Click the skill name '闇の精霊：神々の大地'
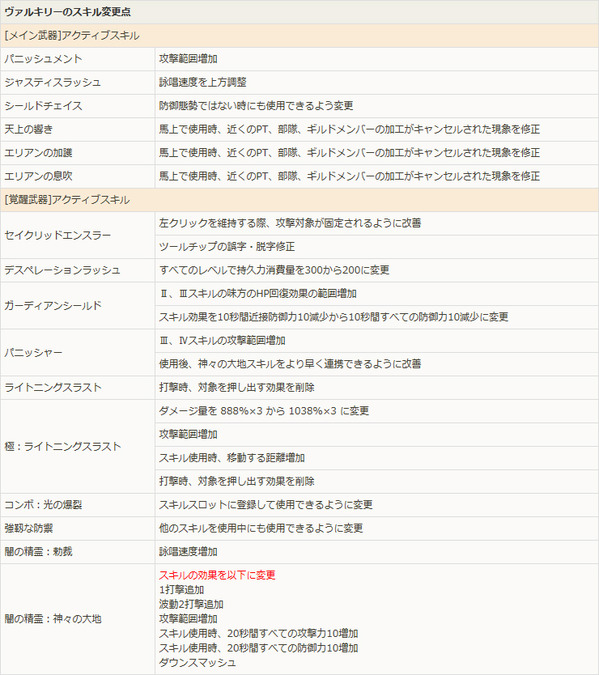The image size is (599, 675). pyautogui.click(x=53, y=619)
